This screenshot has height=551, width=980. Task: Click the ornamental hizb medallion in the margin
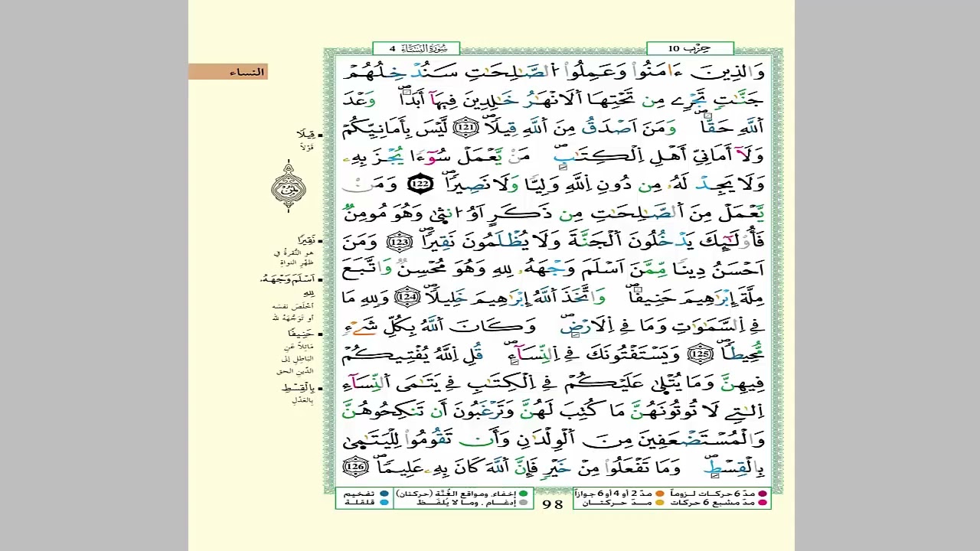(x=289, y=186)
